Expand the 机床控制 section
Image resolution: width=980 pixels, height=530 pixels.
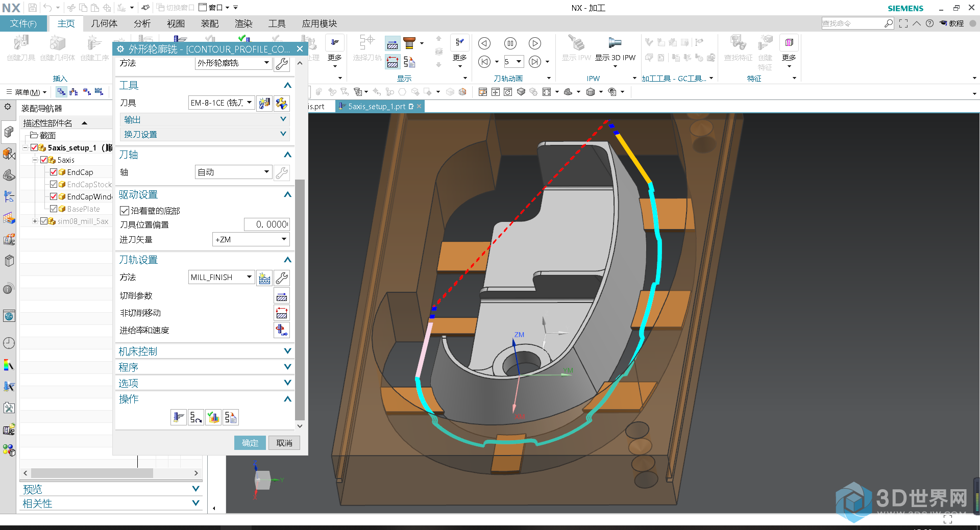pos(205,351)
